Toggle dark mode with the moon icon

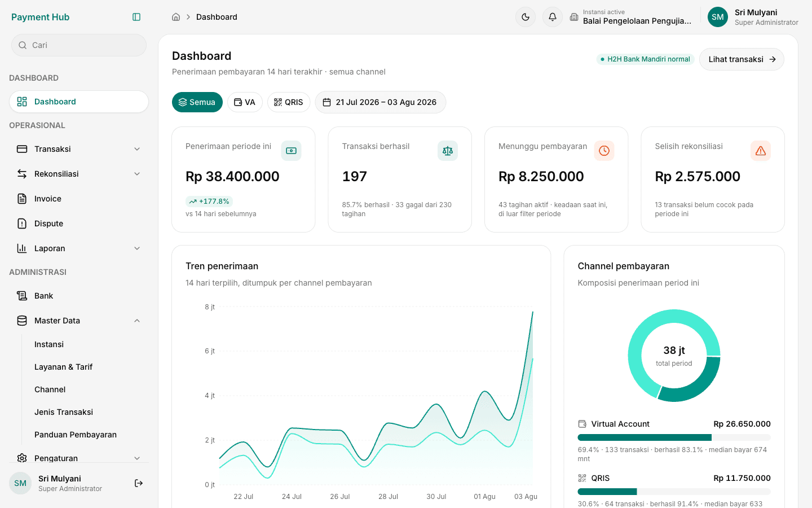(x=526, y=17)
